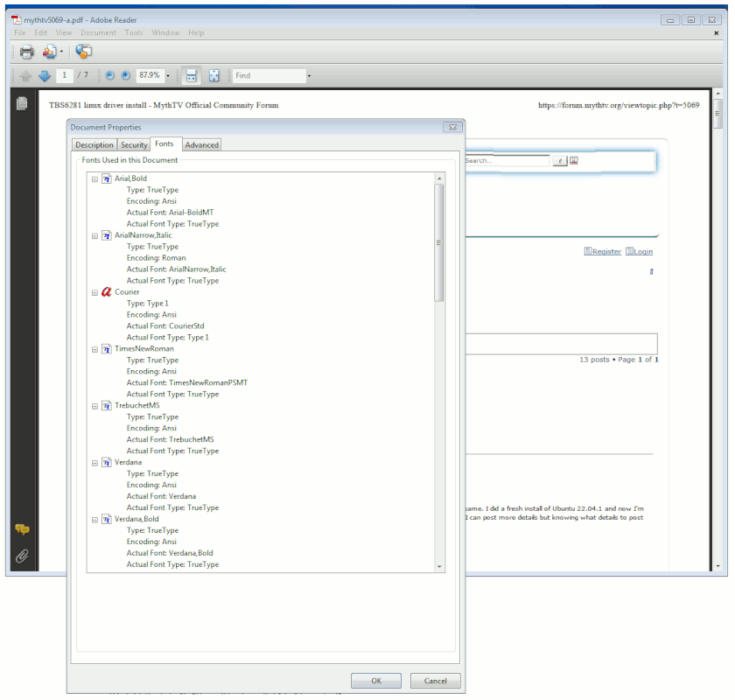Select the 'Actual Font: Arial-BoldMT' row
The height and width of the screenshot is (700, 735).
point(170,213)
